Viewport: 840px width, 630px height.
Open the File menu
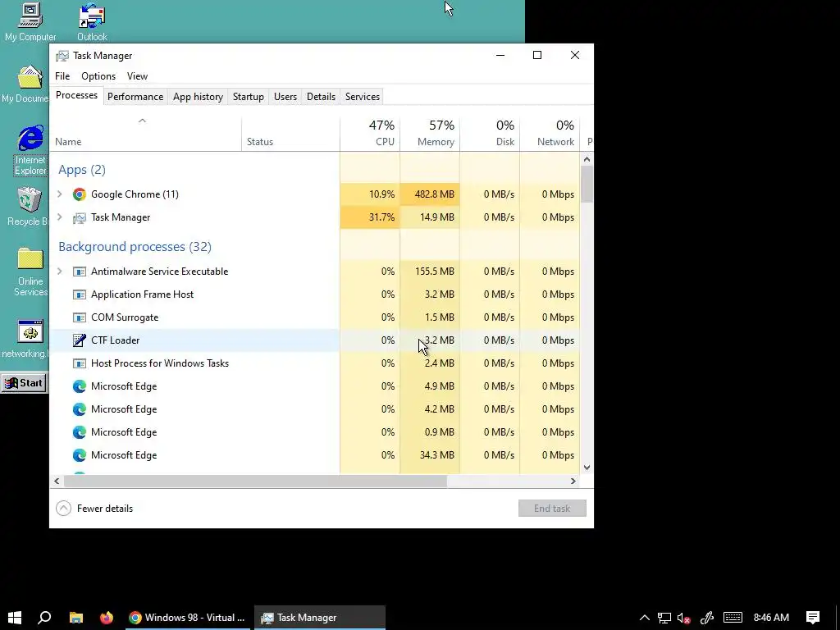62,76
